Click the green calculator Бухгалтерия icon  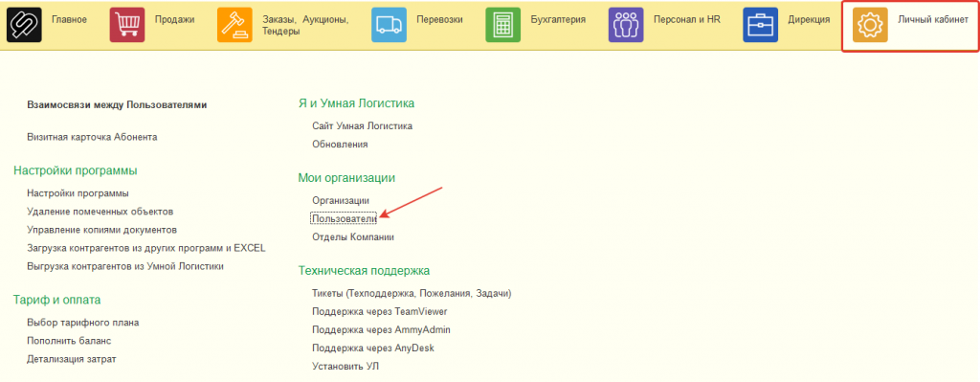pos(503,25)
